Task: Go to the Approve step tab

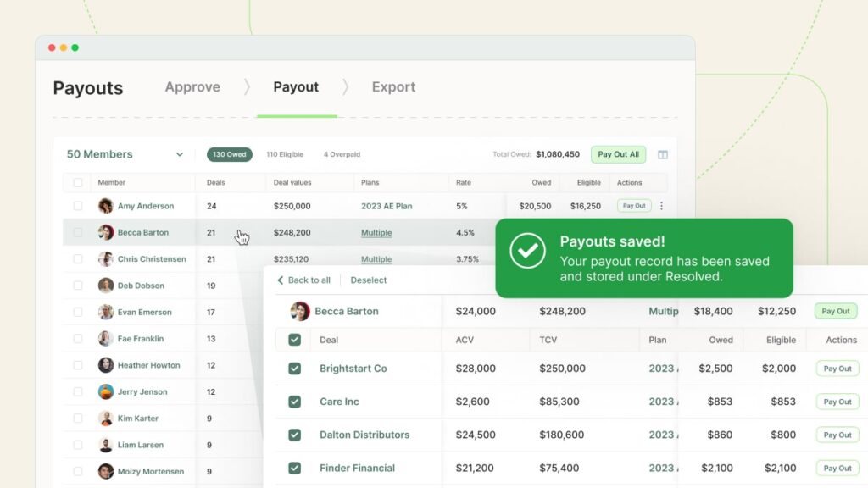Action: (x=192, y=87)
